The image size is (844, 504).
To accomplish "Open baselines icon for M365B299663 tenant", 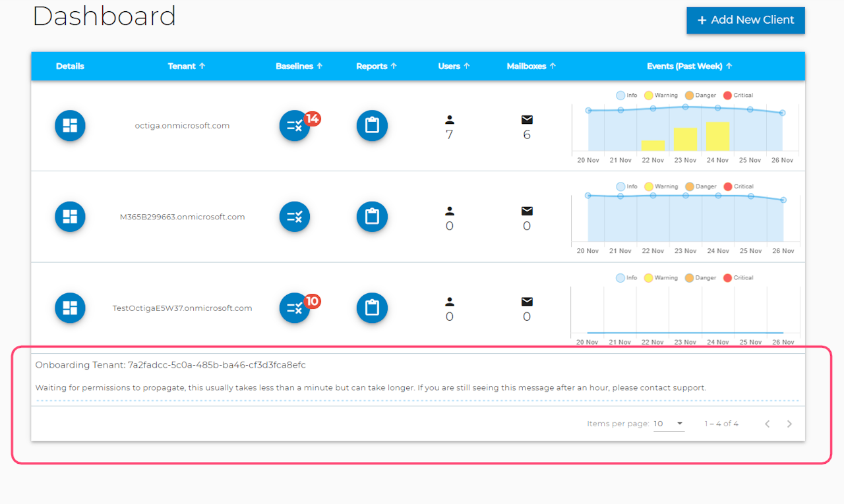I will [295, 217].
